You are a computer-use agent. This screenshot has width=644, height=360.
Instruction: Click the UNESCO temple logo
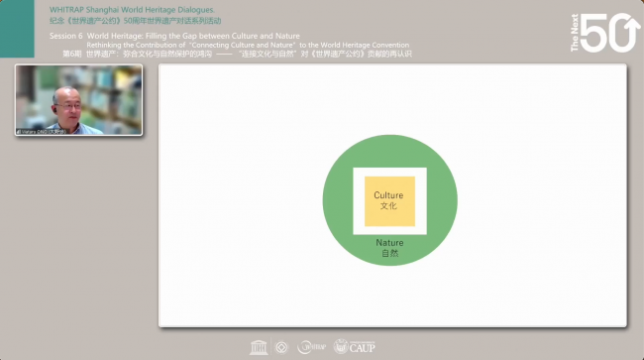[x=259, y=347]
